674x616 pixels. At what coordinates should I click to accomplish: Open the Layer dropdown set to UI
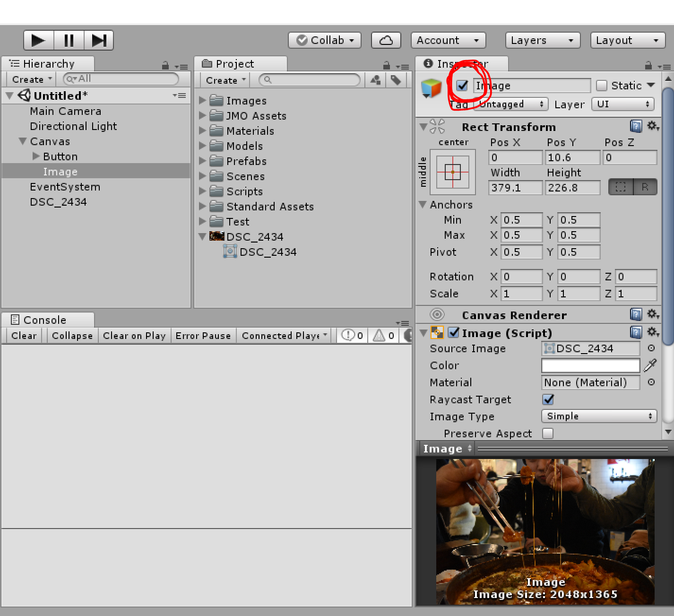point(623,104)
